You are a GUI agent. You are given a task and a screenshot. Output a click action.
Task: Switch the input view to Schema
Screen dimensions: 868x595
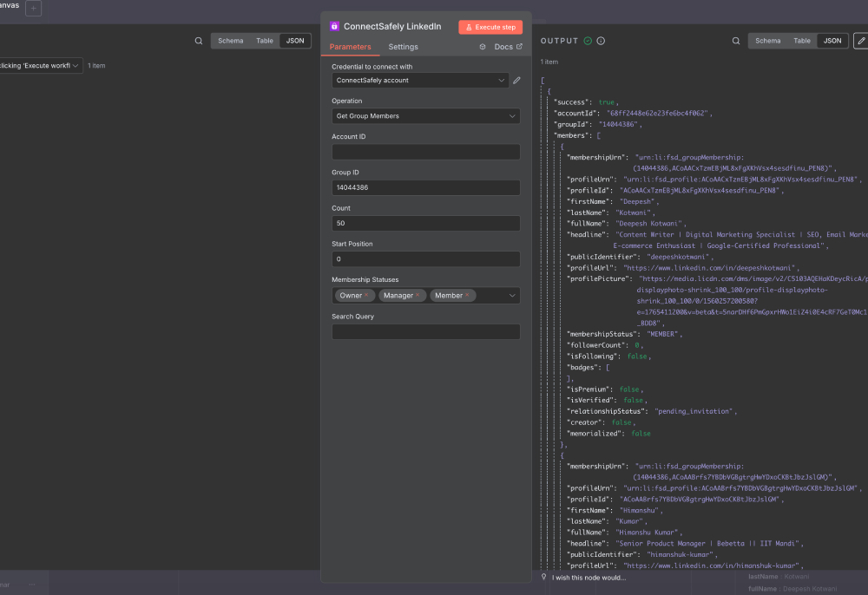point(230,40)
